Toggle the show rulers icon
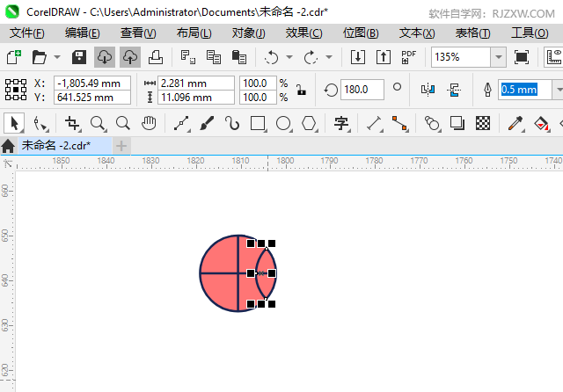The height and width of the screenshot is (392, 563). tap(554, 57)
